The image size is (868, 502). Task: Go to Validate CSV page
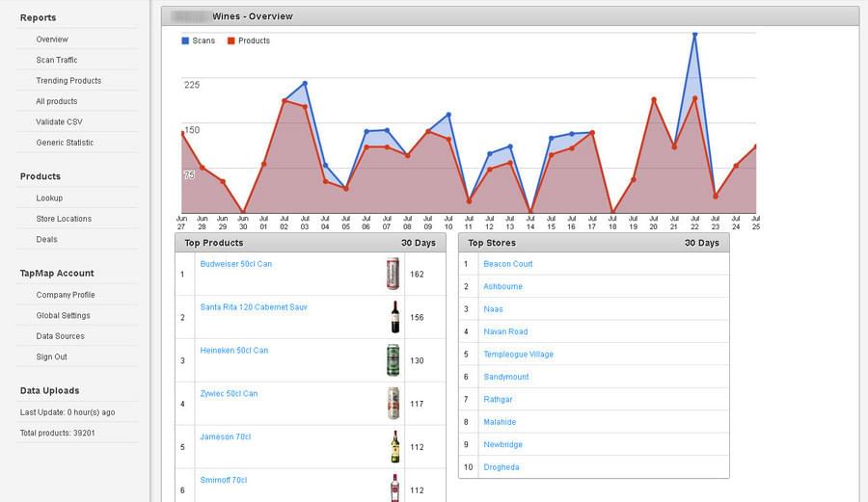59,121
